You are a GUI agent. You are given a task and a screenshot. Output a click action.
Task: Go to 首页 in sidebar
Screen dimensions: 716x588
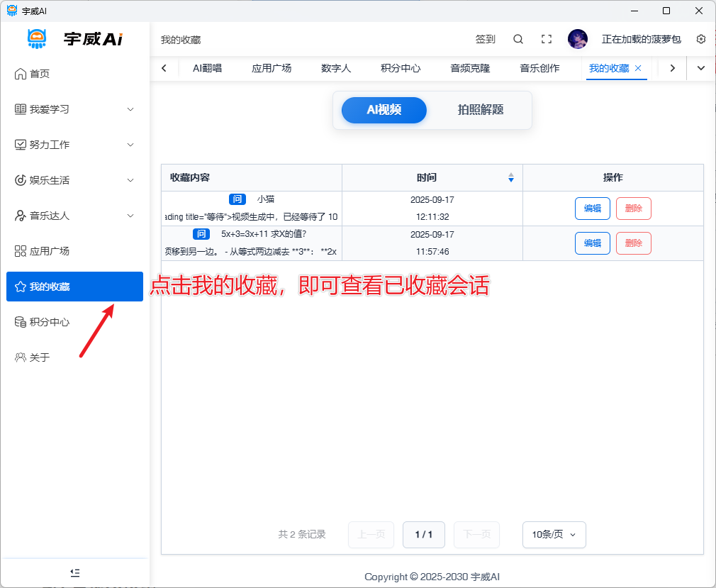tap(40, 74)
